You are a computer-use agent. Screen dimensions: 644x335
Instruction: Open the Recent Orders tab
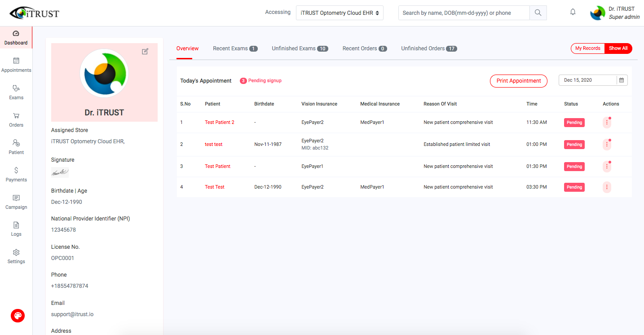[x=361, y=48]
